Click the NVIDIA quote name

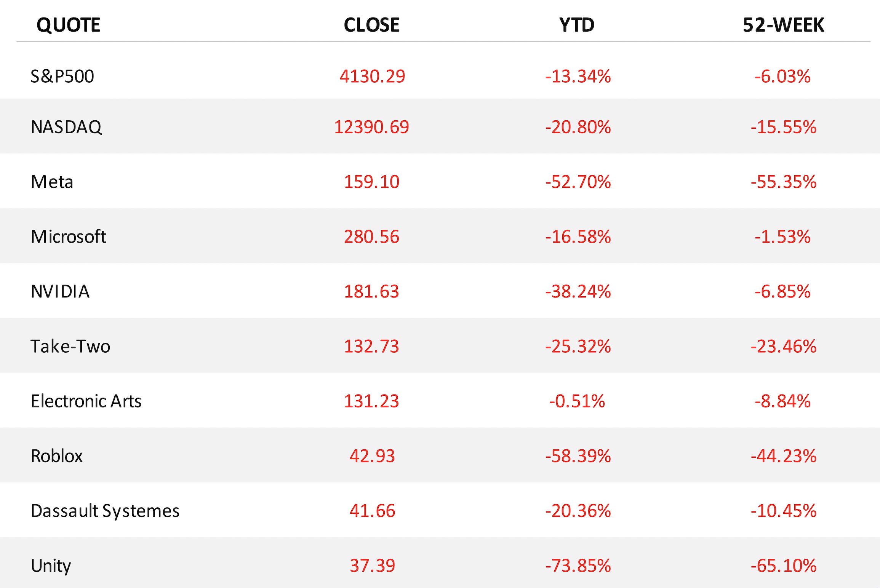tap(60, 291)
